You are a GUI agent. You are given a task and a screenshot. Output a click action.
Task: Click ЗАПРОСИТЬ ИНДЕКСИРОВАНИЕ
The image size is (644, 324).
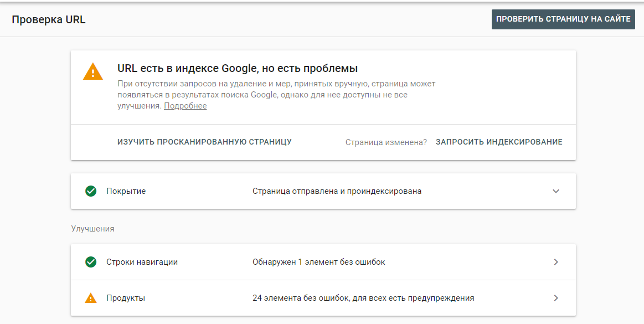point(499,142)
